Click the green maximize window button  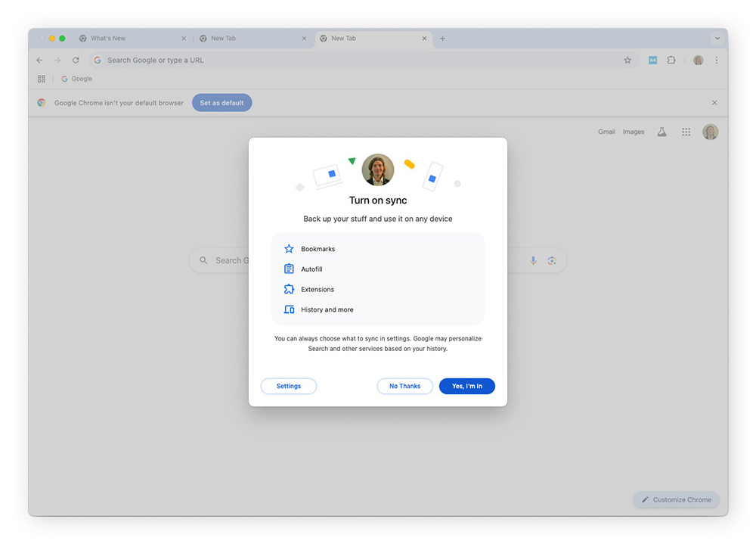(62, 39)
